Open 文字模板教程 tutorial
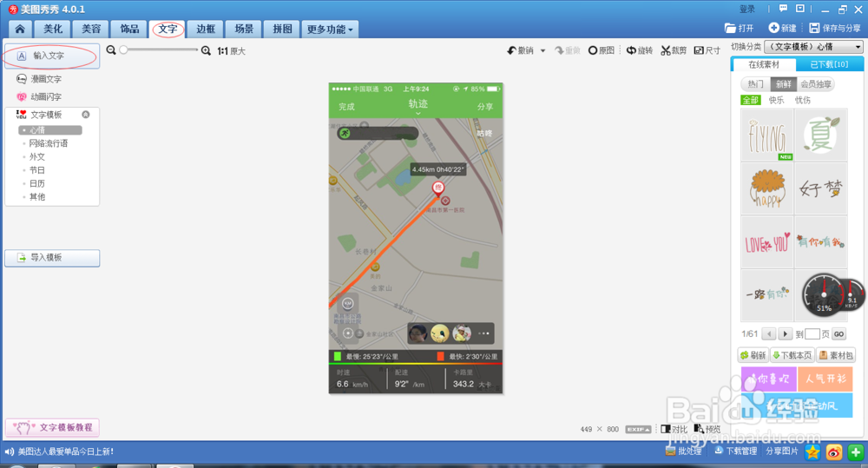 pyautogui.click(x=53, y=427)
